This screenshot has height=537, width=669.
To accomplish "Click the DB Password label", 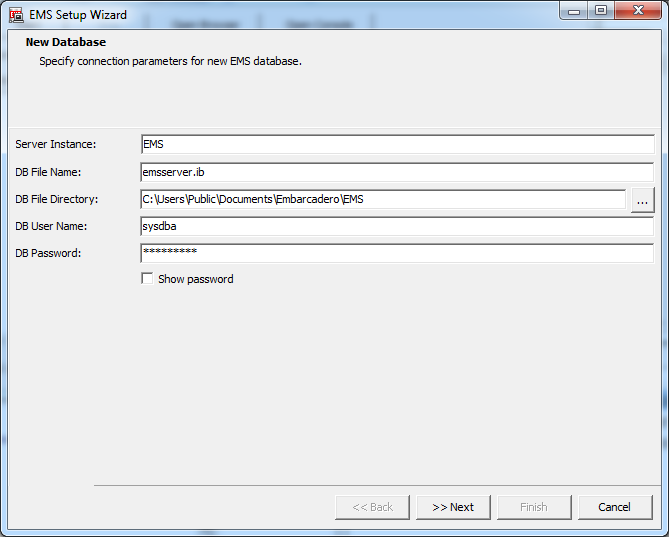I will [48, 253].
